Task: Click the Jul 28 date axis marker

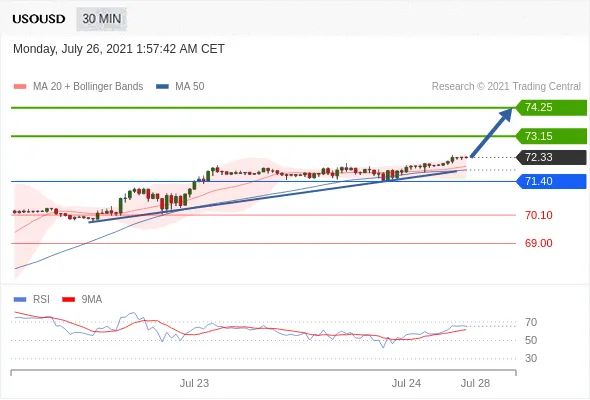Action: 476,383
